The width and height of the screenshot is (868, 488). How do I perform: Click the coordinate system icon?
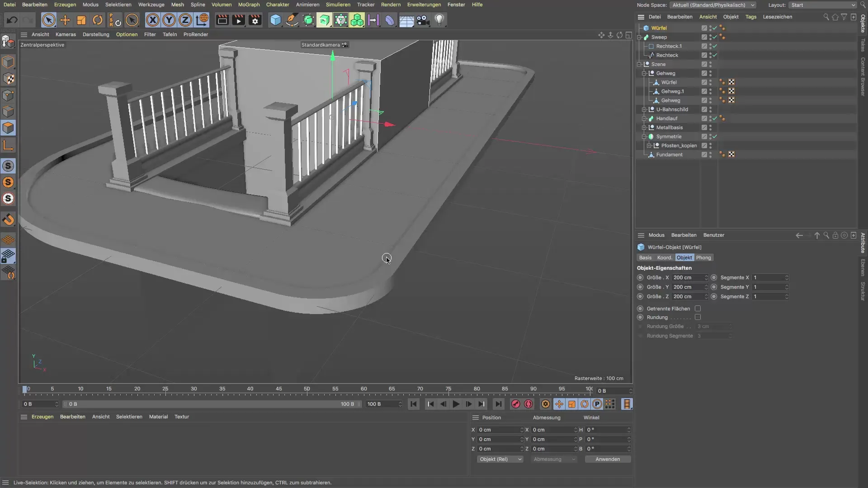coord(202,20)
